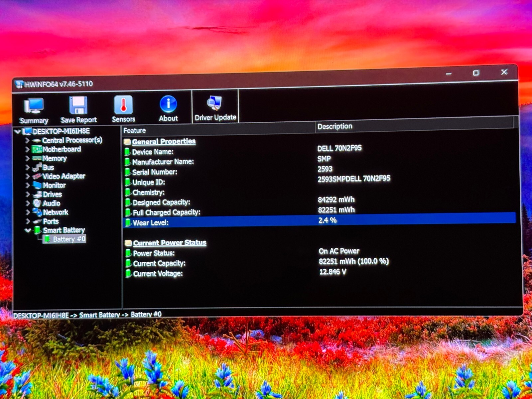Click the Unique ID value 2593SMPDELL 70N2F95
The image size is (532, 399).
tap(354, 179)
